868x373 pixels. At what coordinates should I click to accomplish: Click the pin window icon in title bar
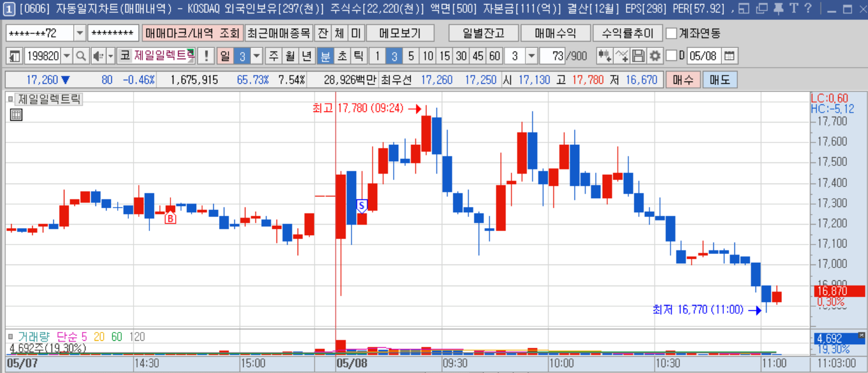tap(778, 8)
